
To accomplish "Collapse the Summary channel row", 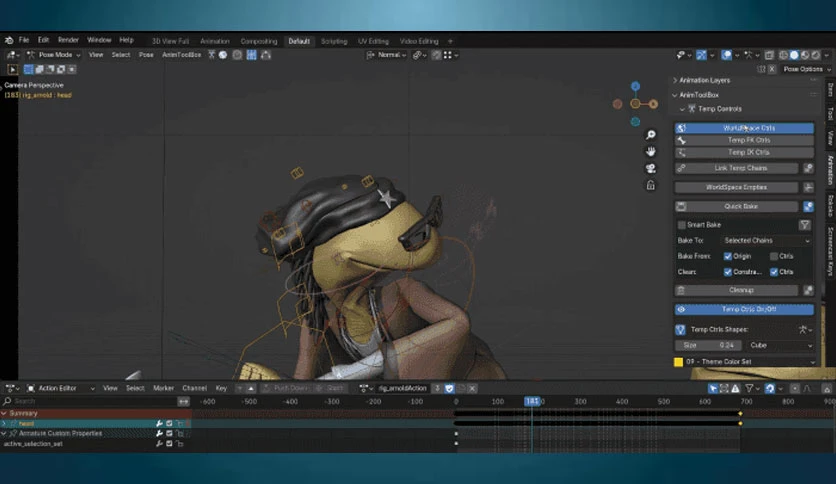I will coord(4,414).
